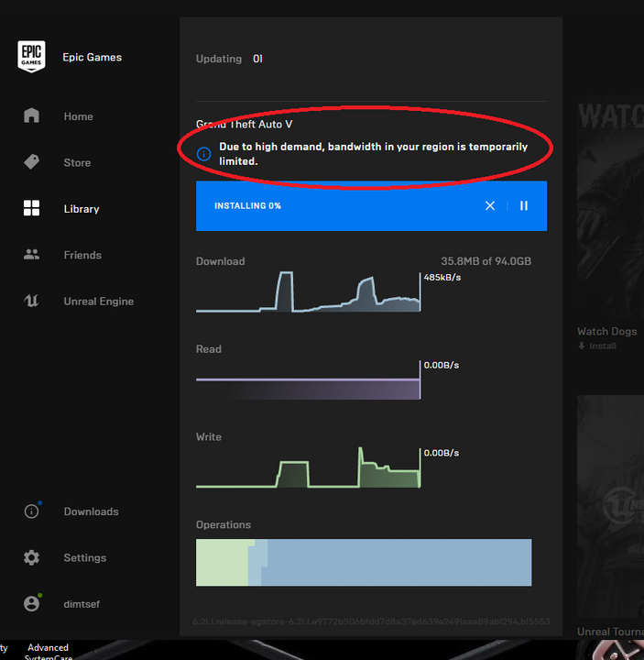Click the 485kB/s download speed value
644x660 pixels.
[442, 278]
